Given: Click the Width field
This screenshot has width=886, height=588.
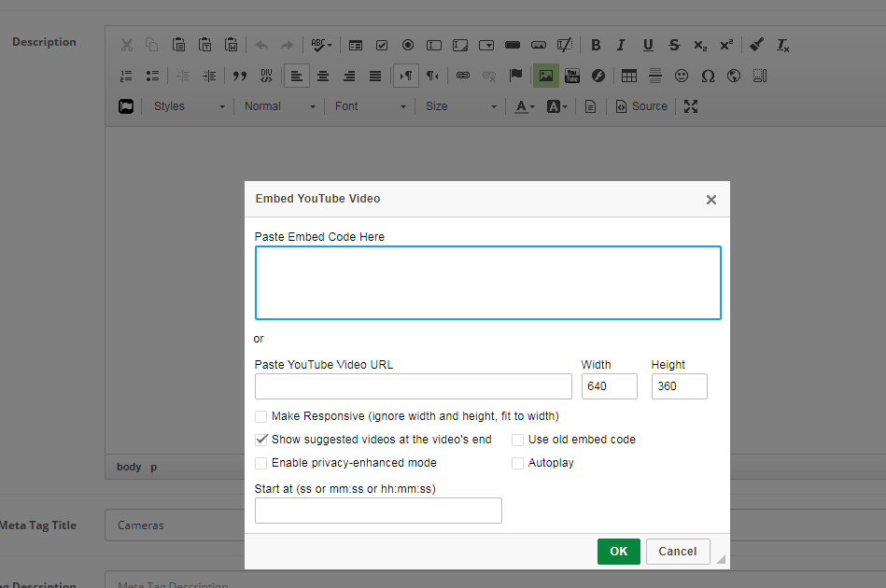Looking at the screenshot, I should pyautogui.click(x=609, y=386).
